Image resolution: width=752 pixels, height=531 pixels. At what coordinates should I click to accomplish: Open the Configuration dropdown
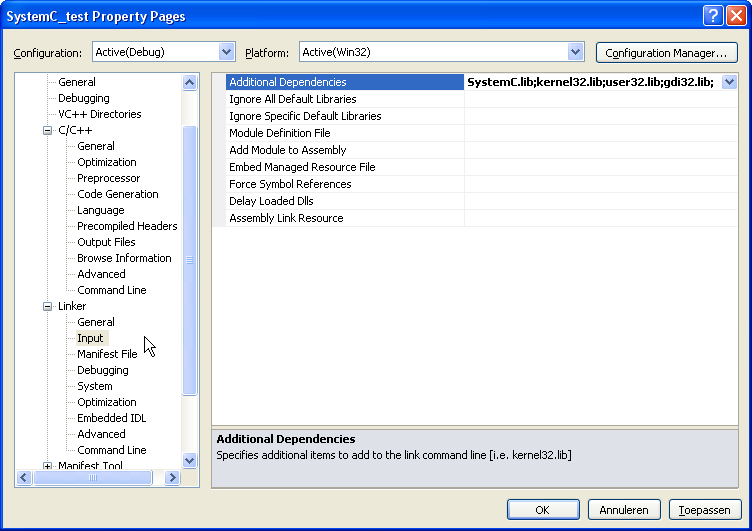[226, 52]
